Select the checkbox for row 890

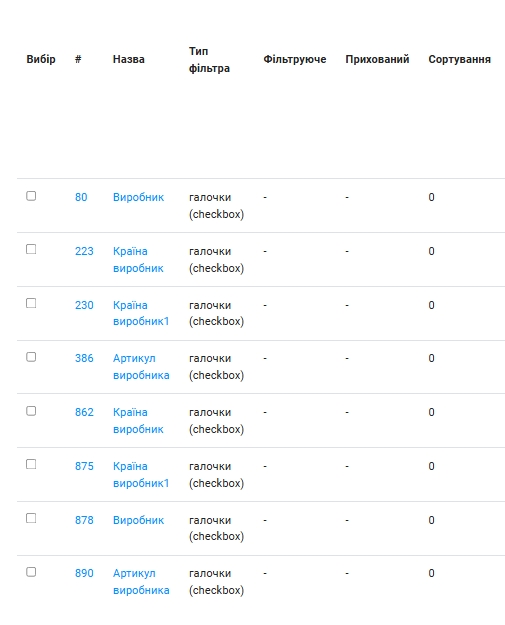click(x=31, y=572)
